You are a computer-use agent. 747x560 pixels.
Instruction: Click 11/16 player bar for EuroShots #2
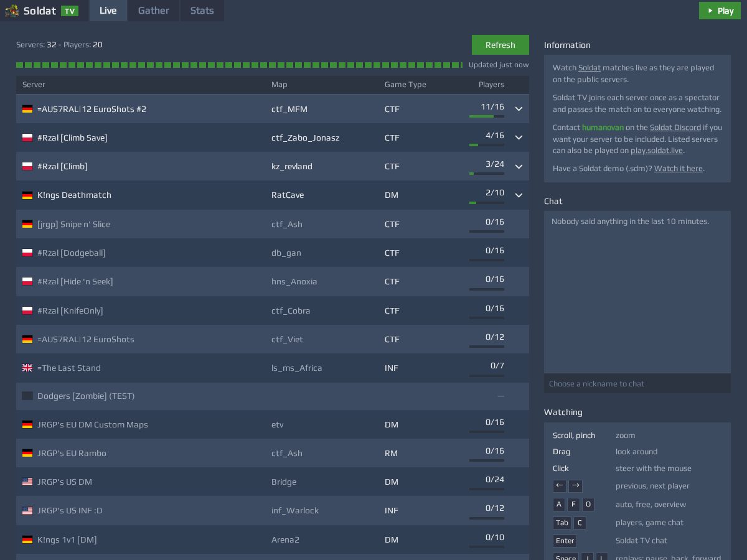coord(487,116)
